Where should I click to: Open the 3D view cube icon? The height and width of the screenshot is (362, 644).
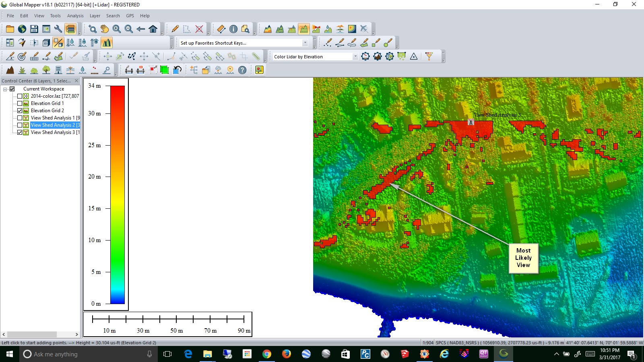(46, 43)
